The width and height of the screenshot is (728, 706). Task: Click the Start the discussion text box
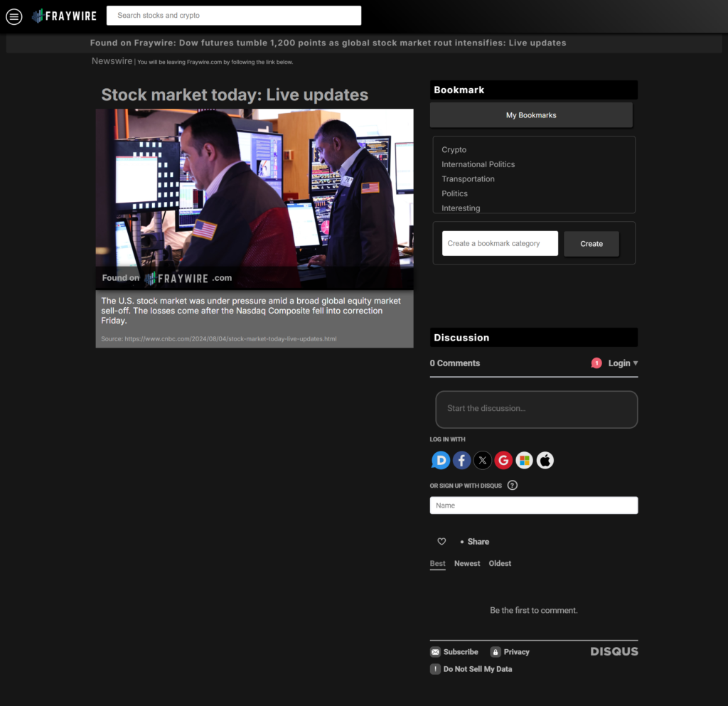536,409
